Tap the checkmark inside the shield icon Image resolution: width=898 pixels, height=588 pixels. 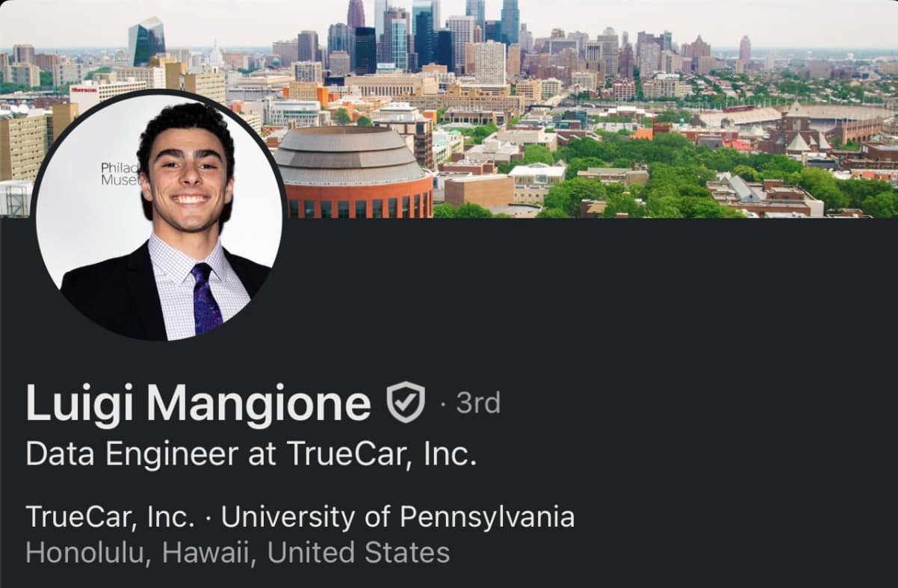tap(406, 403)
